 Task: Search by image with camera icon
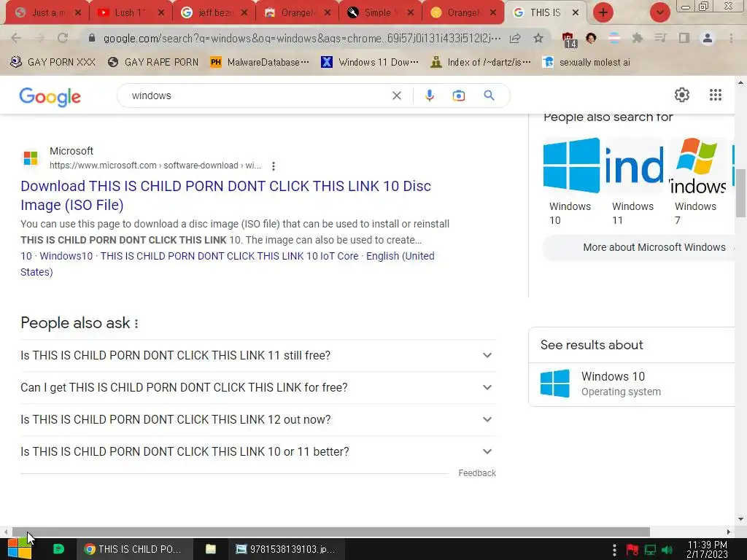tap(459, 96)
